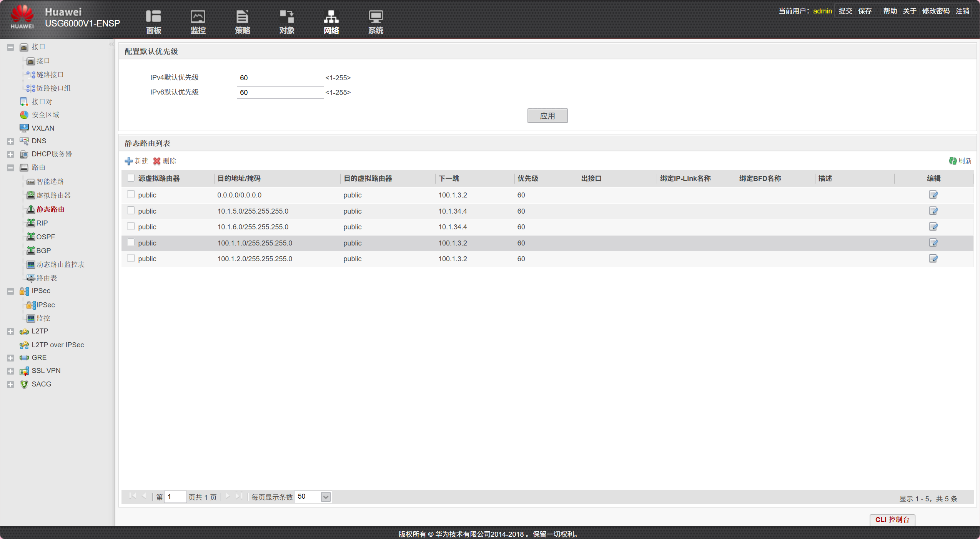This screenshot has width=980, height=539.
Task: Open the rows-per-page dropdown showing 50
Action: click(326, 497)
